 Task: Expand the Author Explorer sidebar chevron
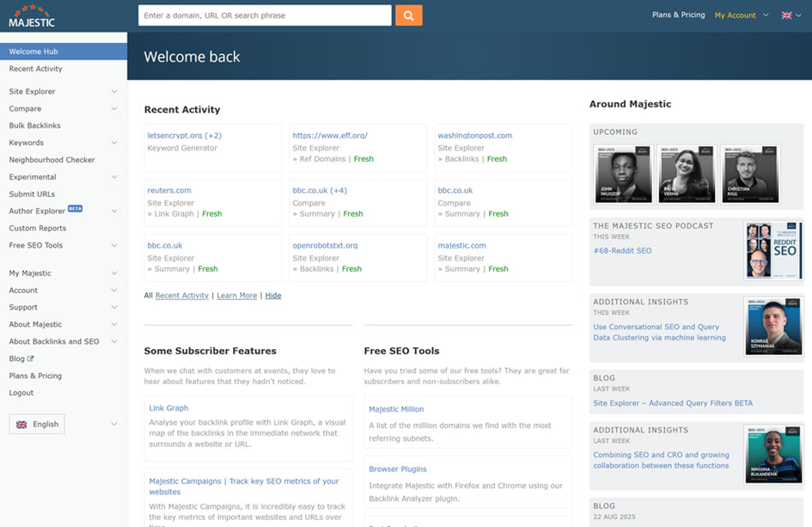pos(114,211)
